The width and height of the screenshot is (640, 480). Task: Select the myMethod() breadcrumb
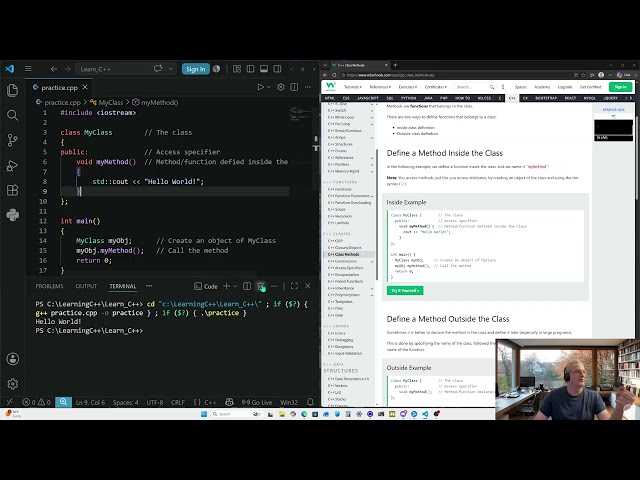pos(156,102)
